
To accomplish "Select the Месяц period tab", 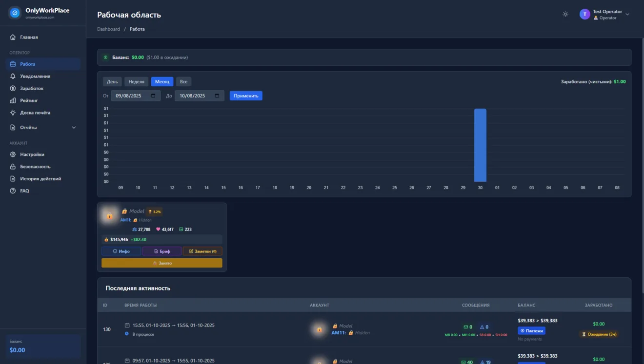I will 162,82.
